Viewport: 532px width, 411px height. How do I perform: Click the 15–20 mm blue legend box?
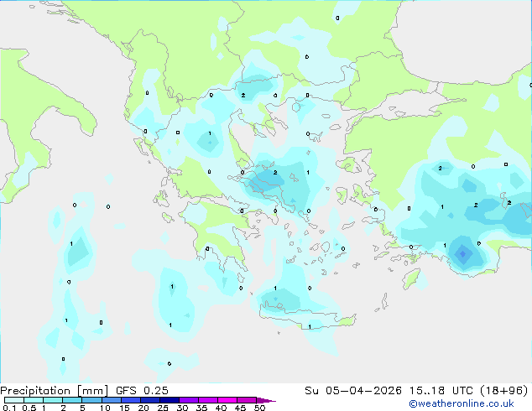131,400
